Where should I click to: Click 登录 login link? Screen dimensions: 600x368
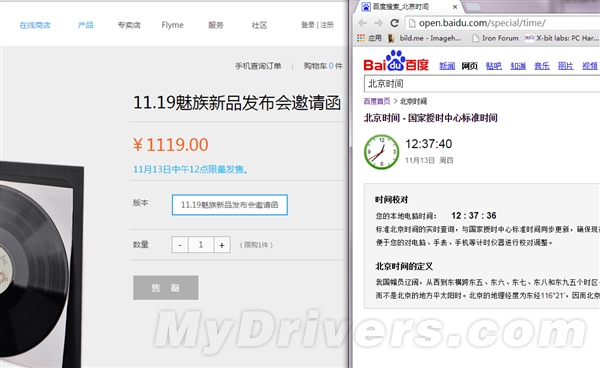pyautogui.click(x=308, y=25)
